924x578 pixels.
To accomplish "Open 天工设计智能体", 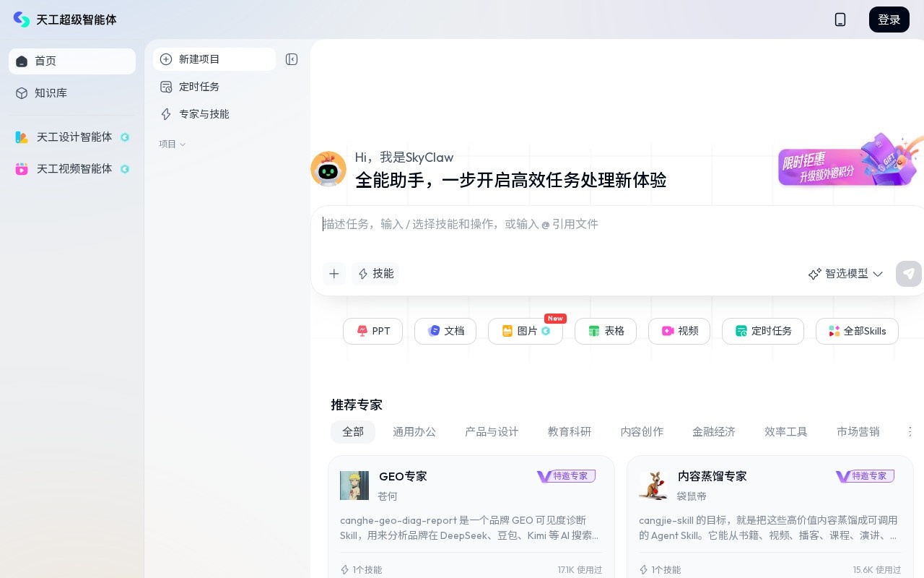I will click(72, 137).
